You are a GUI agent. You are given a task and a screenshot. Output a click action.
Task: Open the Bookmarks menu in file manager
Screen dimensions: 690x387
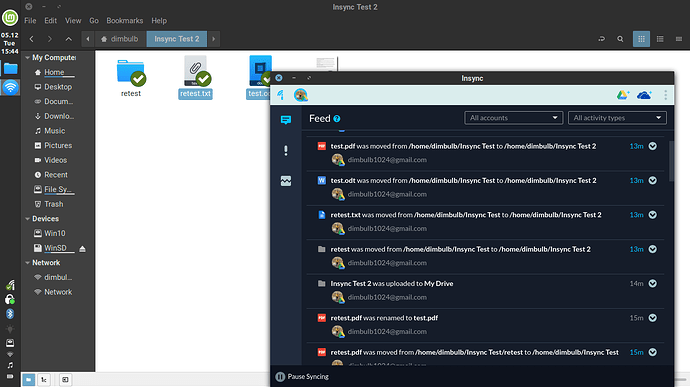125,21
